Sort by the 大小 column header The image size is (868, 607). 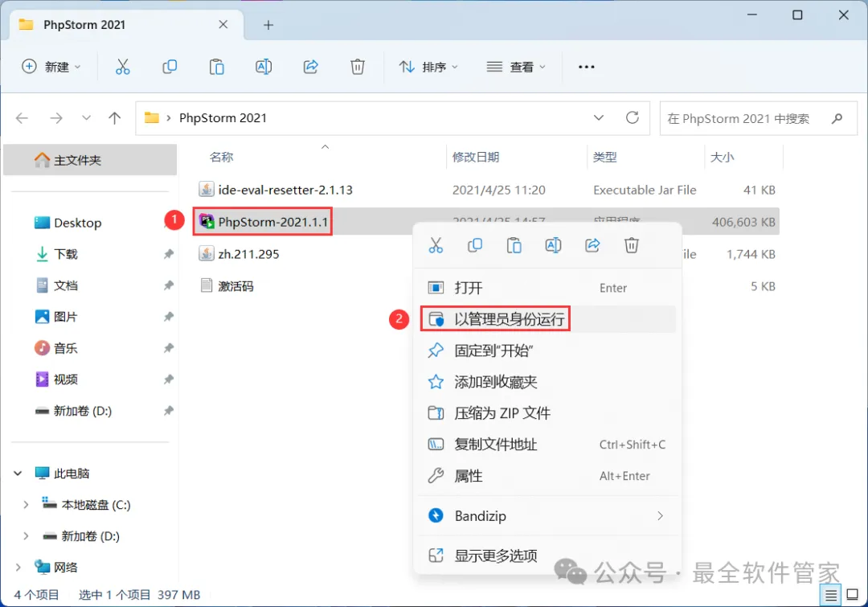722,158
